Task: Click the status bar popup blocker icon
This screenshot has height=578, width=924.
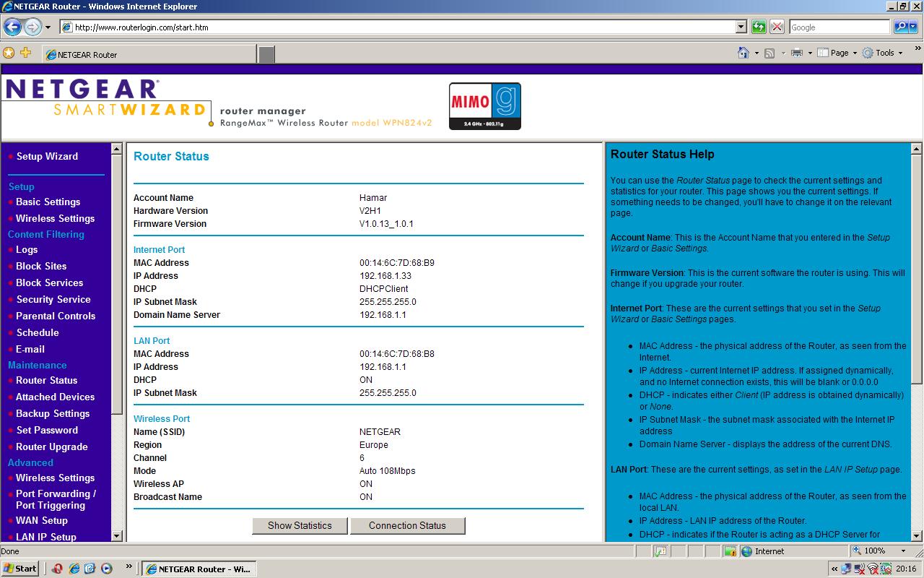Action: (x=660, y=551)
